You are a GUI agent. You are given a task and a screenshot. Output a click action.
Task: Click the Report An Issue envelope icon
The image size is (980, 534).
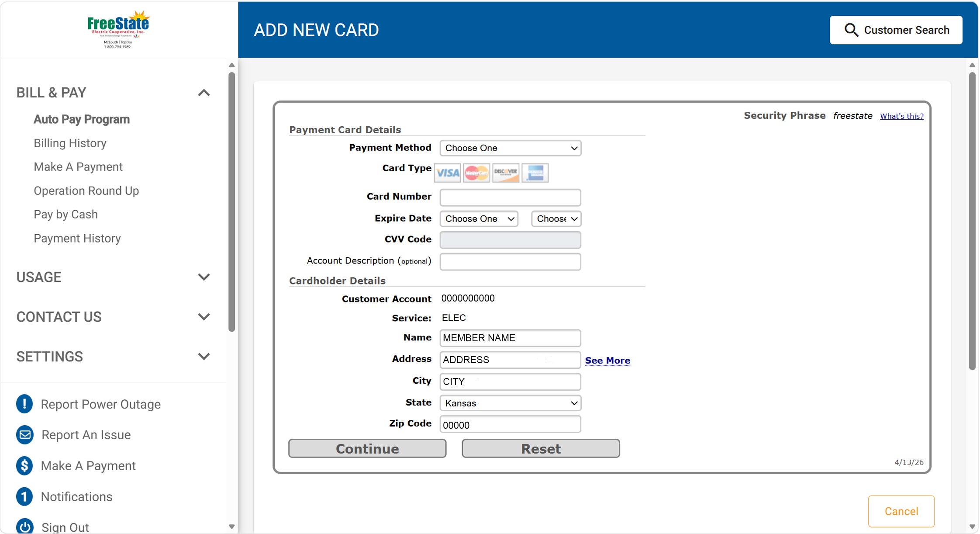tap(24, 434)
